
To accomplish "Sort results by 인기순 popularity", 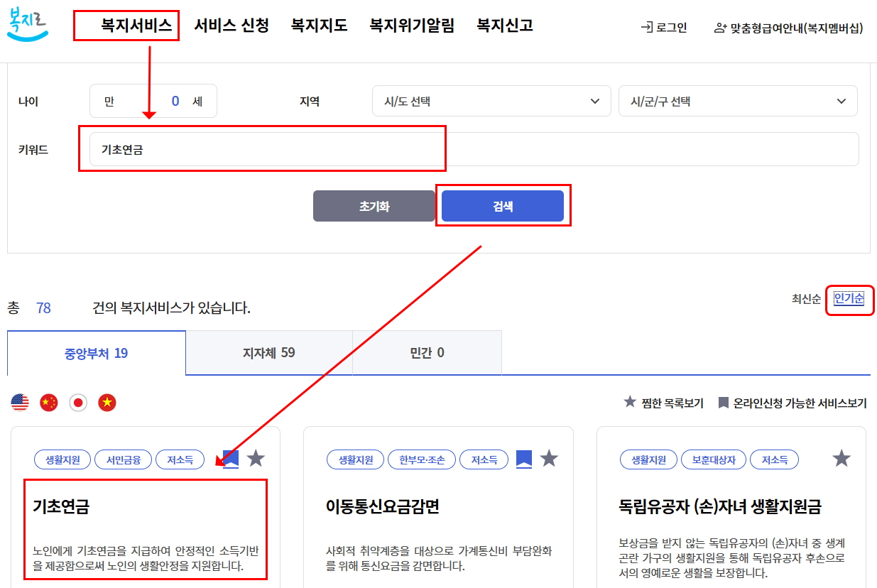I will coord(850,300).
